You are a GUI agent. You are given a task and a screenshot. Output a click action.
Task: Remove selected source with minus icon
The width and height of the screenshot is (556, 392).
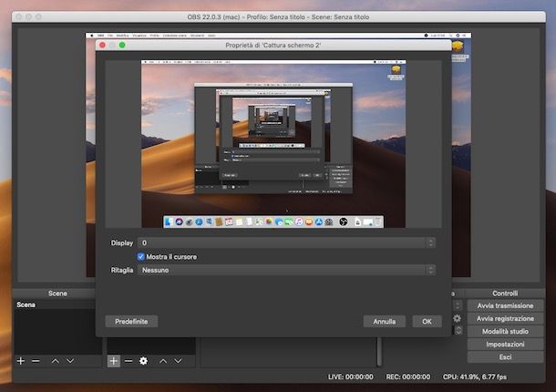(129, 361)
